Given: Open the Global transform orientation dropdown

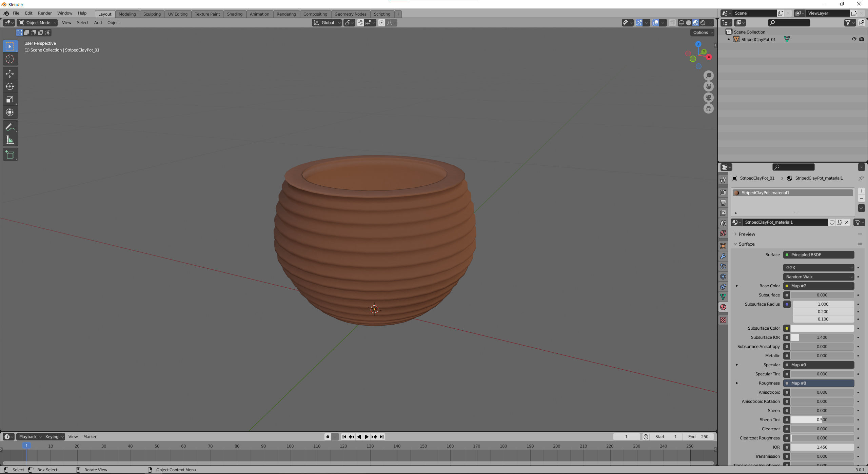Looking at the screenshot, I should tap(327, 23).
